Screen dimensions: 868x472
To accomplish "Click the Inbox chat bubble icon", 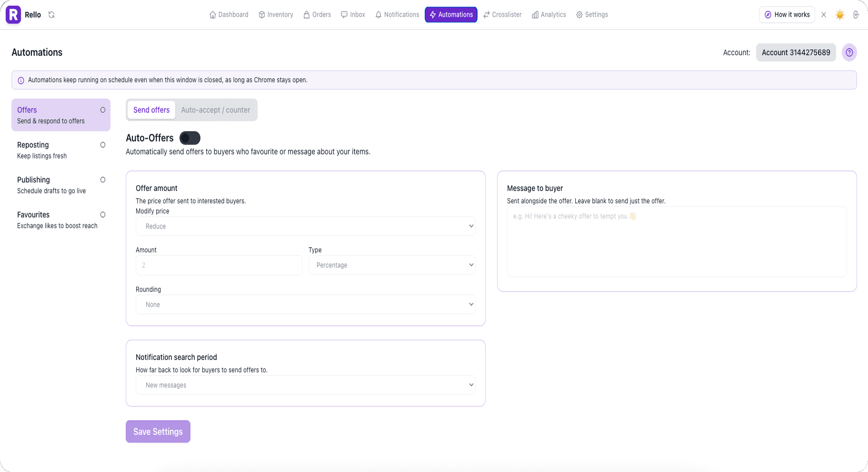I will 344,15.
